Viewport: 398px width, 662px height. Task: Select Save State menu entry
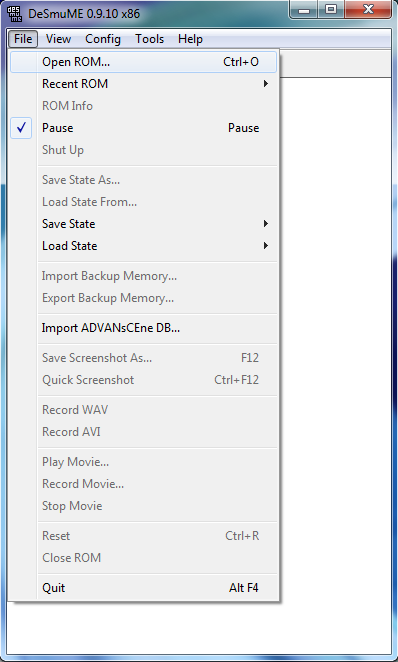(143, 224)
